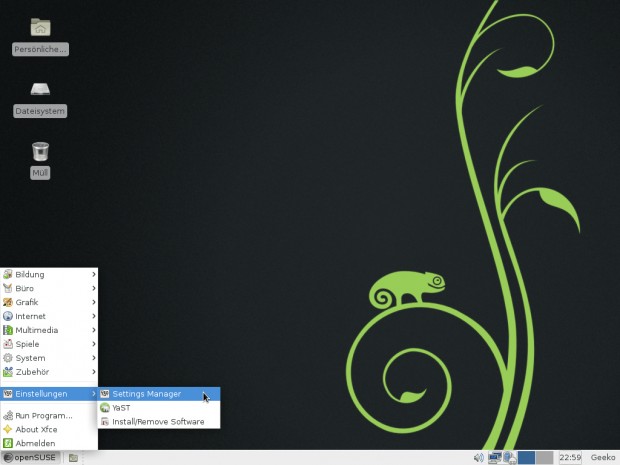Expand the System submenu arrow

pyautogui.click(x=94, y=358)
